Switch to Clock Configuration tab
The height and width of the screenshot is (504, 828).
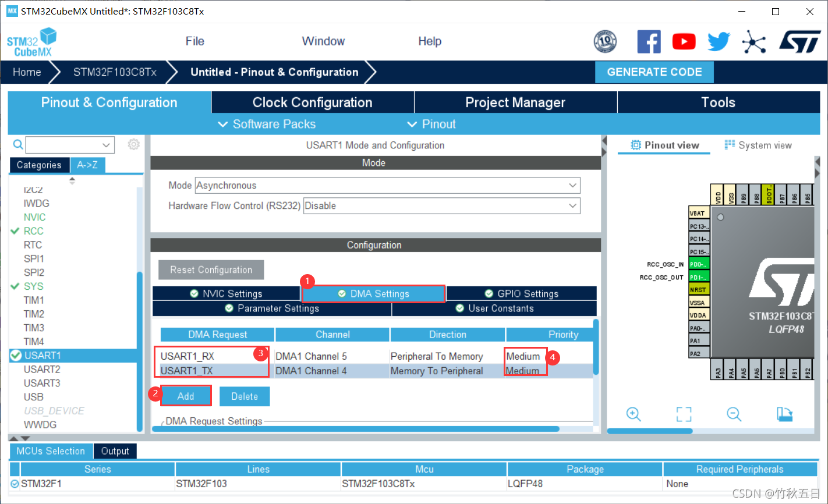312,102
